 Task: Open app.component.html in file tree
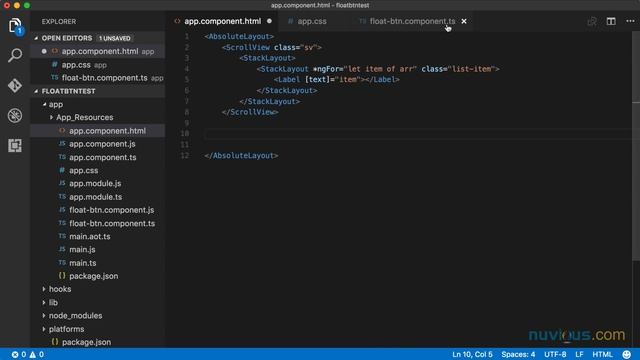pos(98,131)
